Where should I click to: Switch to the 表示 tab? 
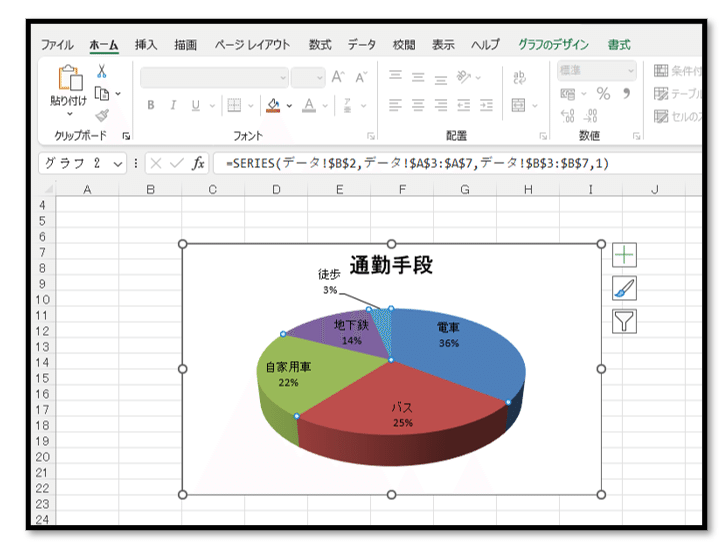443,45
